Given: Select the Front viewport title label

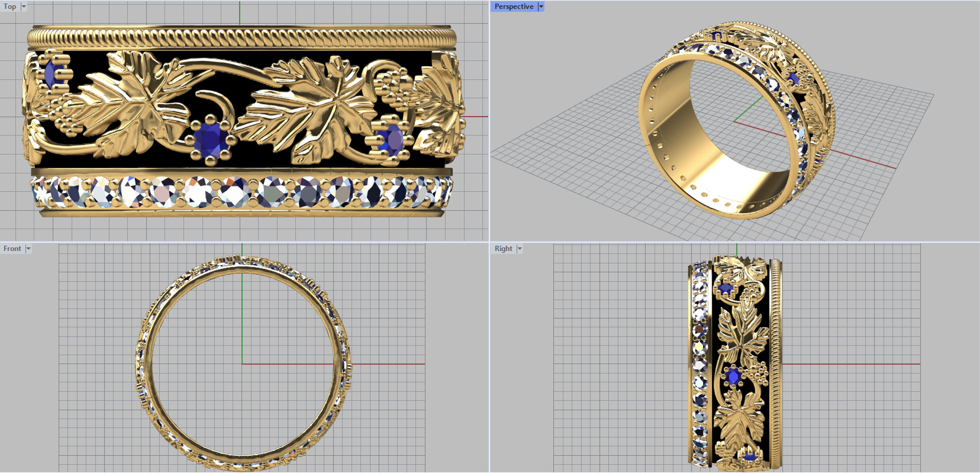Looking at the screenshot, I should tap(12, 249).
